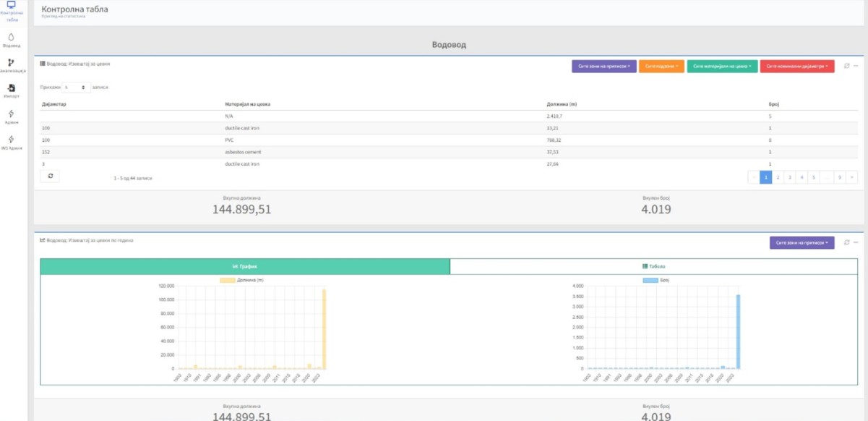Jump to last page 9
Image resolution: width=868 pixels, height=421 pixels.
click(x=840, y=177)
